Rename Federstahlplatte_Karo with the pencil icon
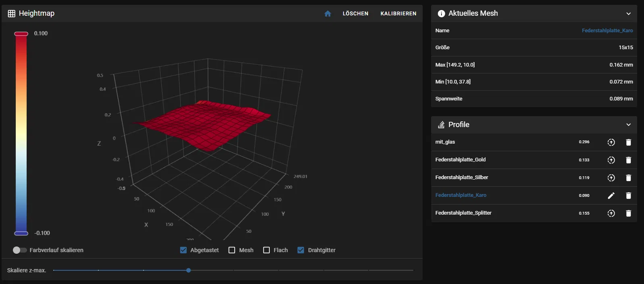This screenshot has height=284, width=644. point(611,195)
